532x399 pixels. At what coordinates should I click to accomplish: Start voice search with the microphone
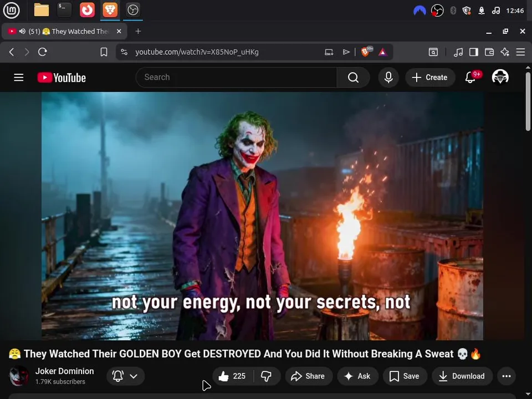click(x=388, y=78)
